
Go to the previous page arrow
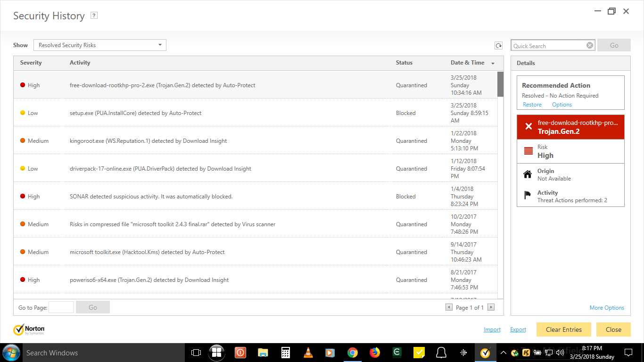(449, 307)
